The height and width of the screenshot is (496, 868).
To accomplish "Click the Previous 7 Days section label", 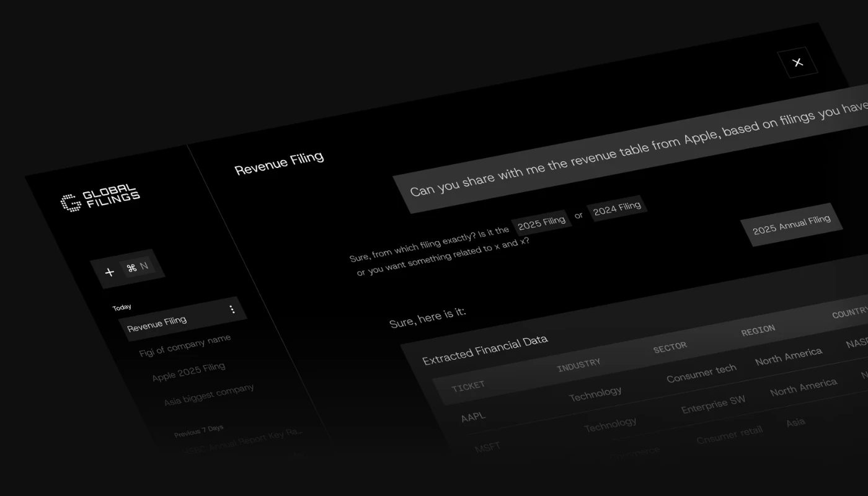I will pos(198,431).
